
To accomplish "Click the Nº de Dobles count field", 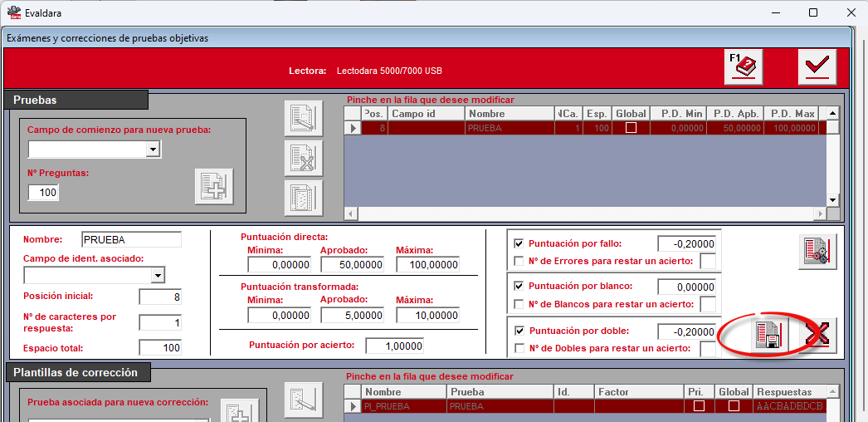I will click(708, 349).
